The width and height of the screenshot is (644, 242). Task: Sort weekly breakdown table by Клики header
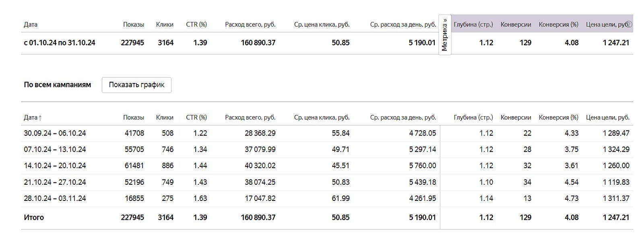point(165,117)
